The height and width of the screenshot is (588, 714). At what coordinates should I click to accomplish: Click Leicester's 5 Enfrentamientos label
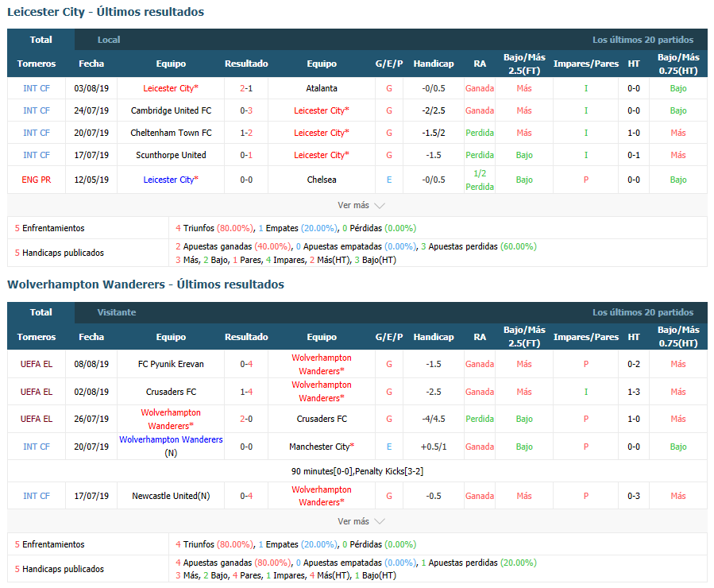pyautogui.click(x=49, y=228)
